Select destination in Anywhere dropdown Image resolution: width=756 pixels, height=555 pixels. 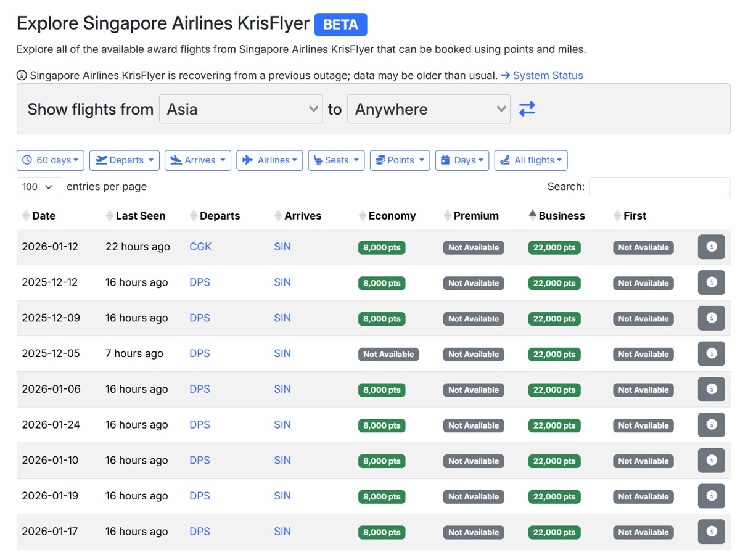[429, 109]
